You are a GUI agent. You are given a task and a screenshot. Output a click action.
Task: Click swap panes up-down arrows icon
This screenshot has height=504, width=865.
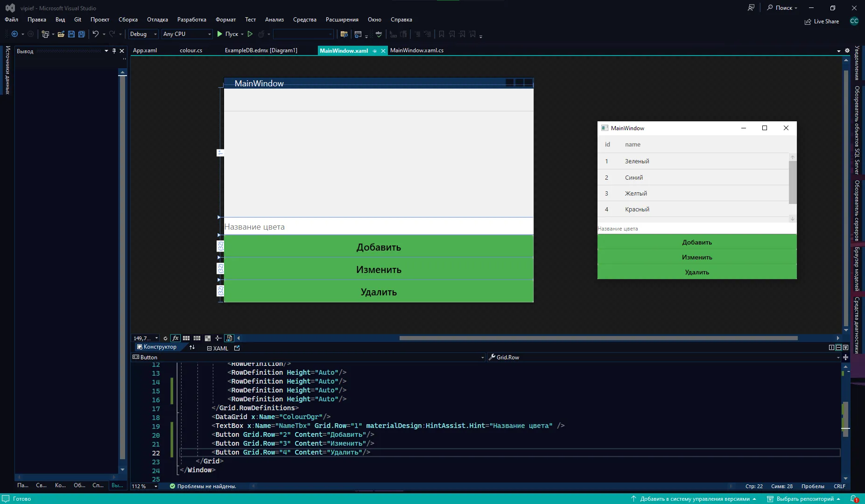click(x=192, y=347)
